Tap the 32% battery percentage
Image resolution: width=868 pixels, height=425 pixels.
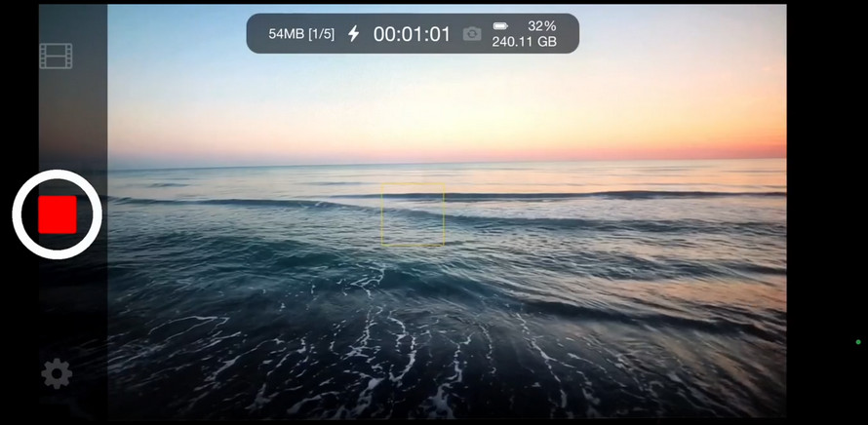click(x=542, y=26)
